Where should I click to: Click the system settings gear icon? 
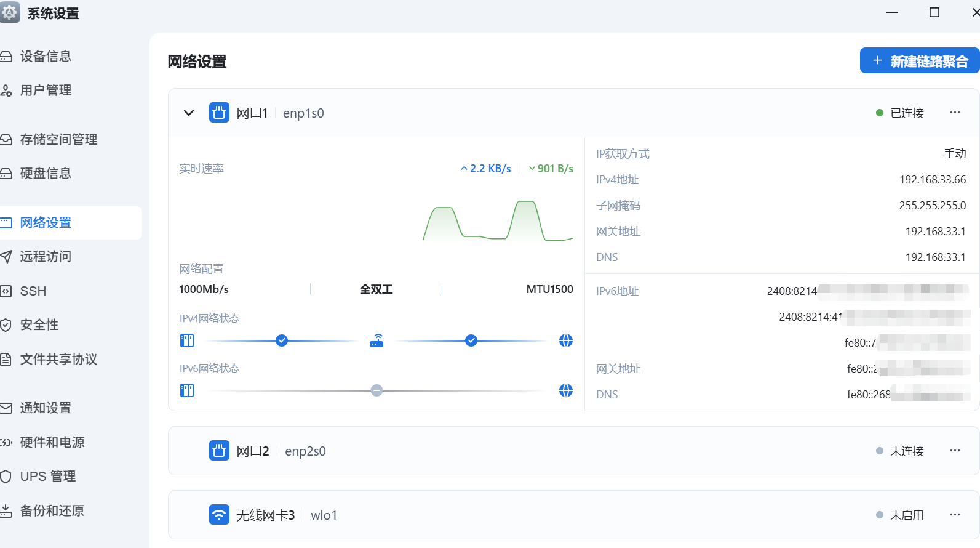pos(10,12)
